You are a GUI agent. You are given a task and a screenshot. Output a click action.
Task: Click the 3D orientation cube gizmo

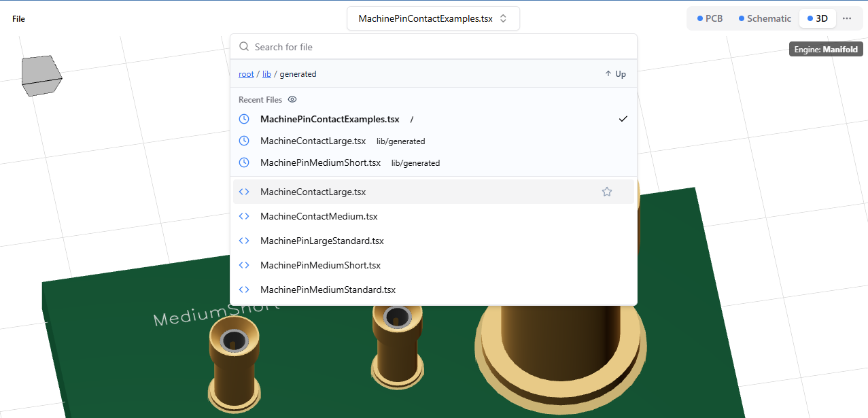click(41, 75)
